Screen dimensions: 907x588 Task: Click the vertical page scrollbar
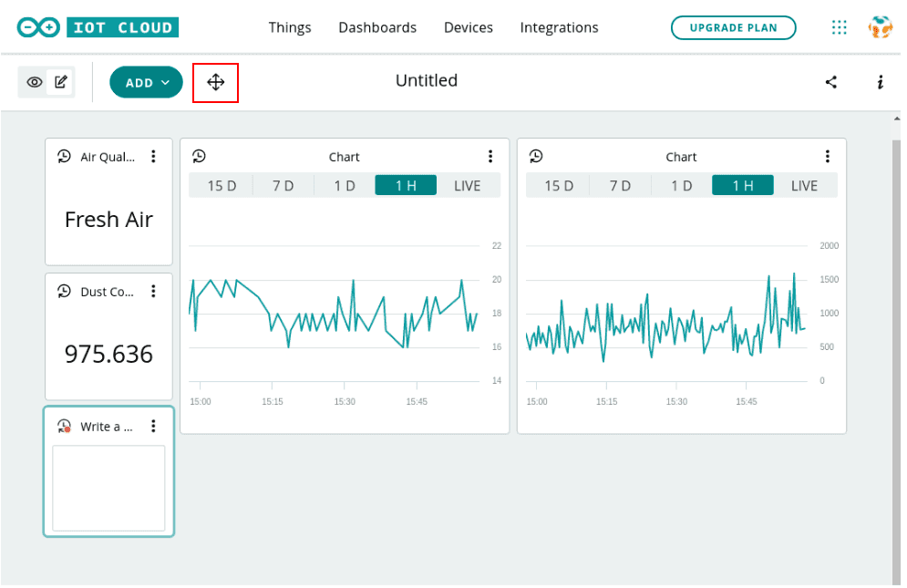(x=895, y=356)
